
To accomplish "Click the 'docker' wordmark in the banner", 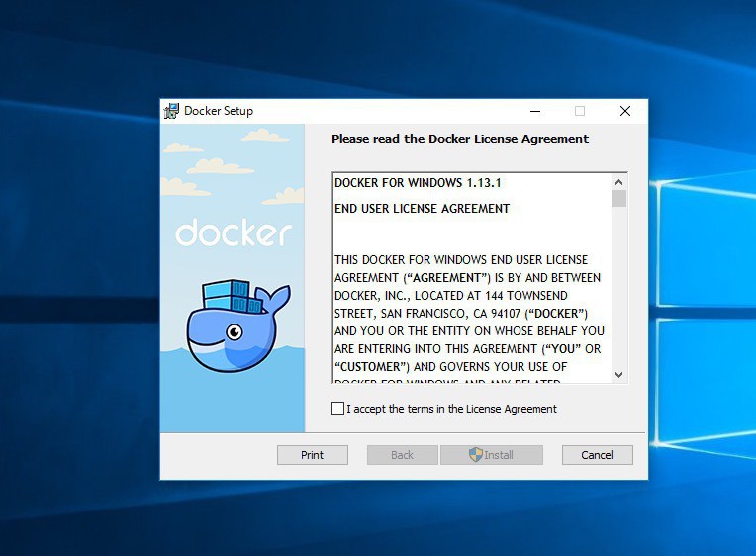I will (234, 232).
